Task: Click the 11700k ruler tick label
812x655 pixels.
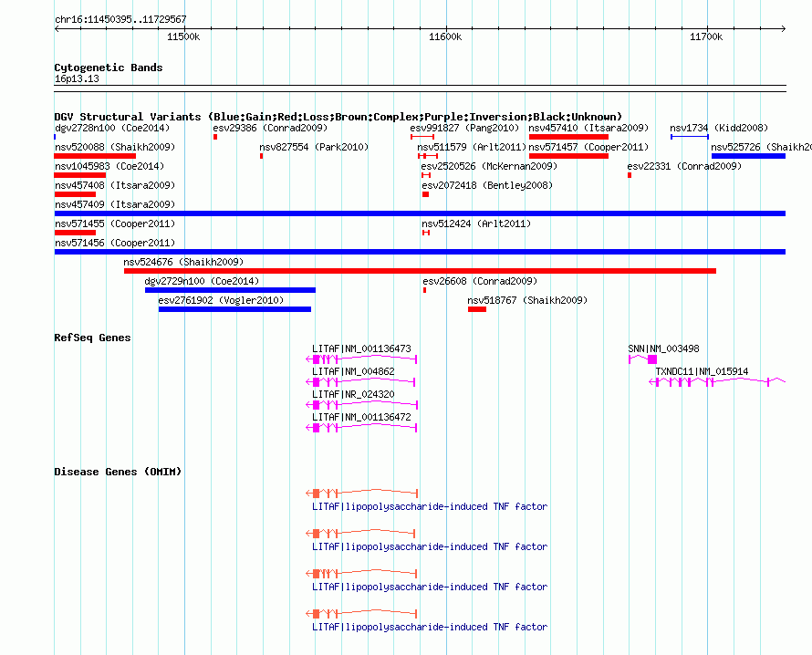Action: tap(706, 36)
